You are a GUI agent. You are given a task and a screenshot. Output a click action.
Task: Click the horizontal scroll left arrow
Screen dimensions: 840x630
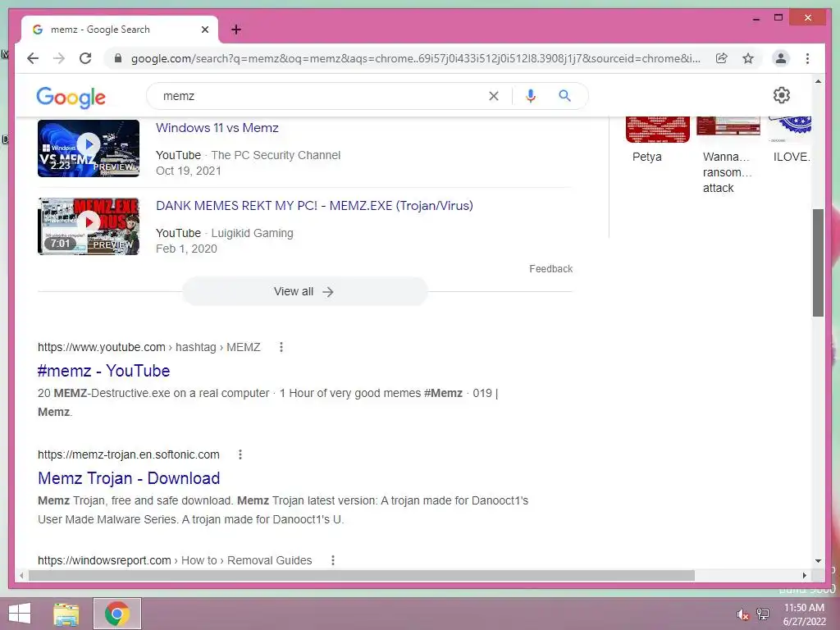(21, 575)
